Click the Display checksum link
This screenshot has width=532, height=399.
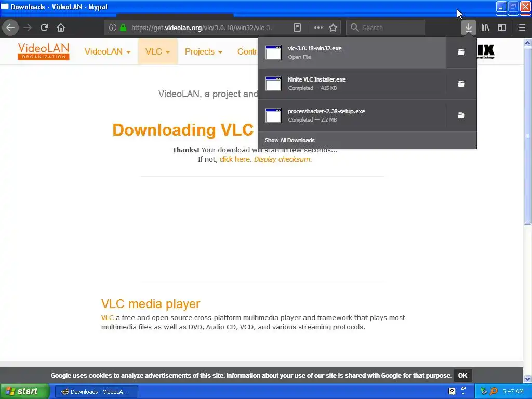pos(282,159)
